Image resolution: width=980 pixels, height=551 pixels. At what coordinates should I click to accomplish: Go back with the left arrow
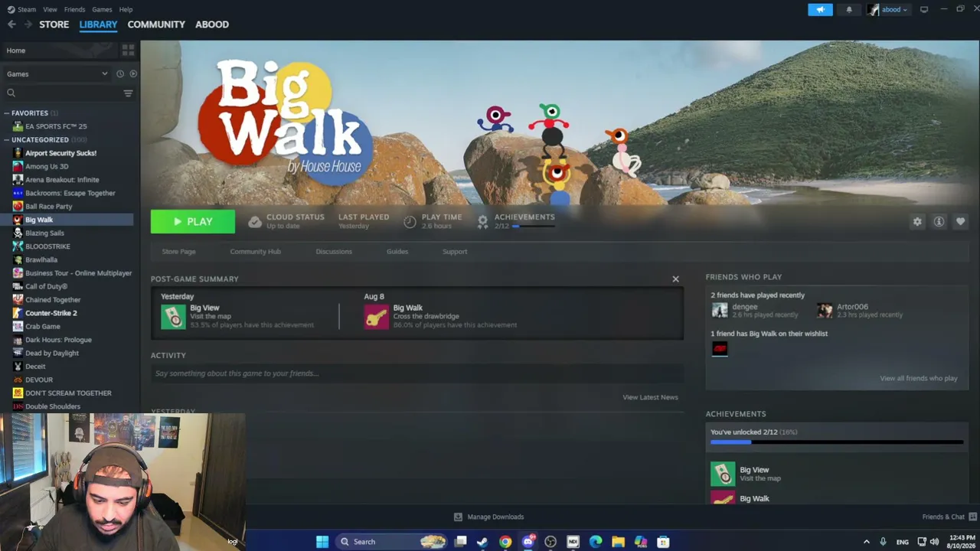click(11, 24)
